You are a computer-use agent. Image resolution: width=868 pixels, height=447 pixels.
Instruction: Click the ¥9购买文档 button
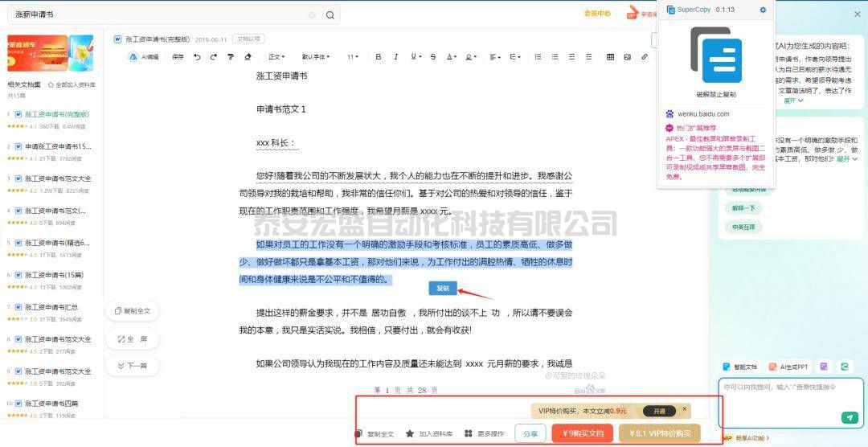(582, 433)
